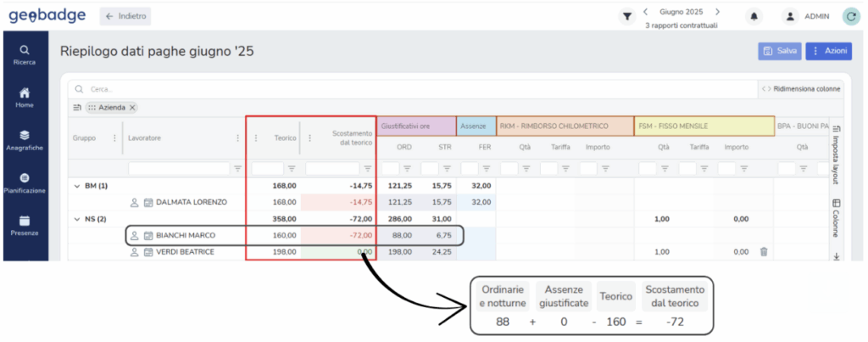
Task: Click the funnel filter icon in top bar
Action: [x=626, y=17]
